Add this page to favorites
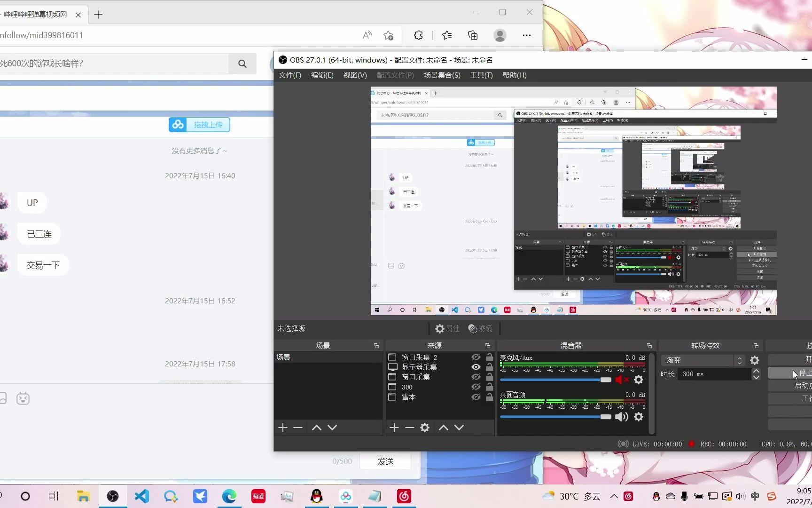 click(x=388, y=35)
